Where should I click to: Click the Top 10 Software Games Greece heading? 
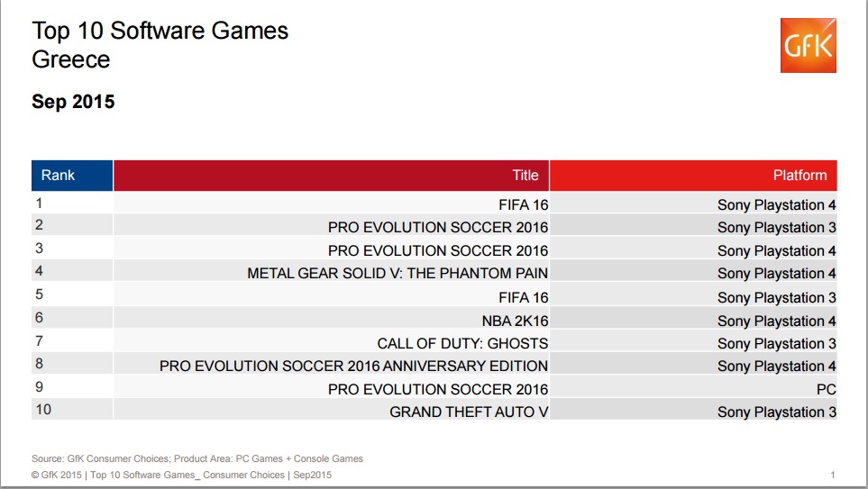point(160,45)
